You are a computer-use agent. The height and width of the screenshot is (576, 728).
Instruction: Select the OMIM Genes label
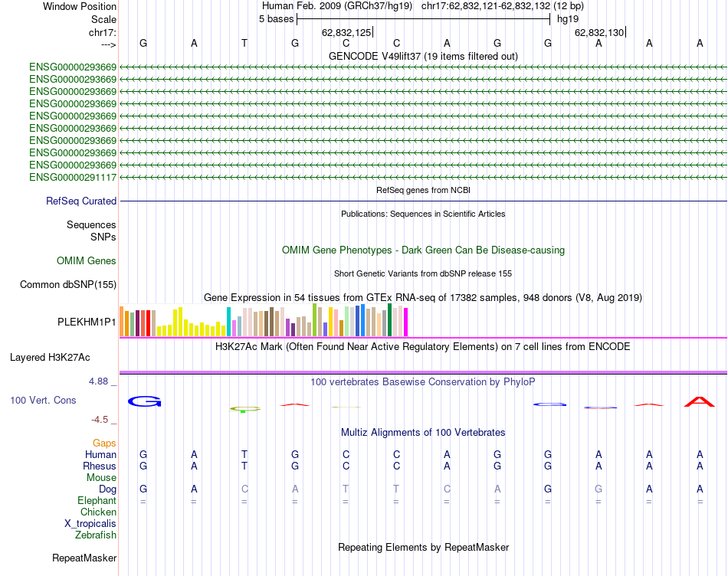86,261
